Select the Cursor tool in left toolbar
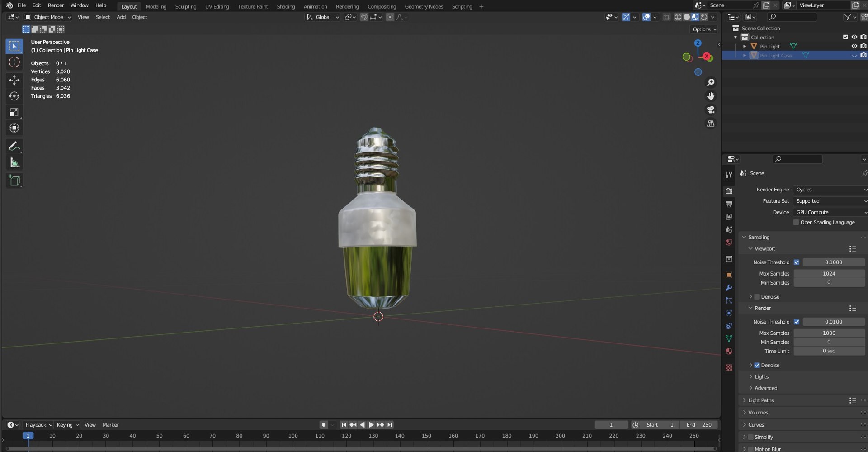The height and width of the screenshot is (452, 868). 14,62
